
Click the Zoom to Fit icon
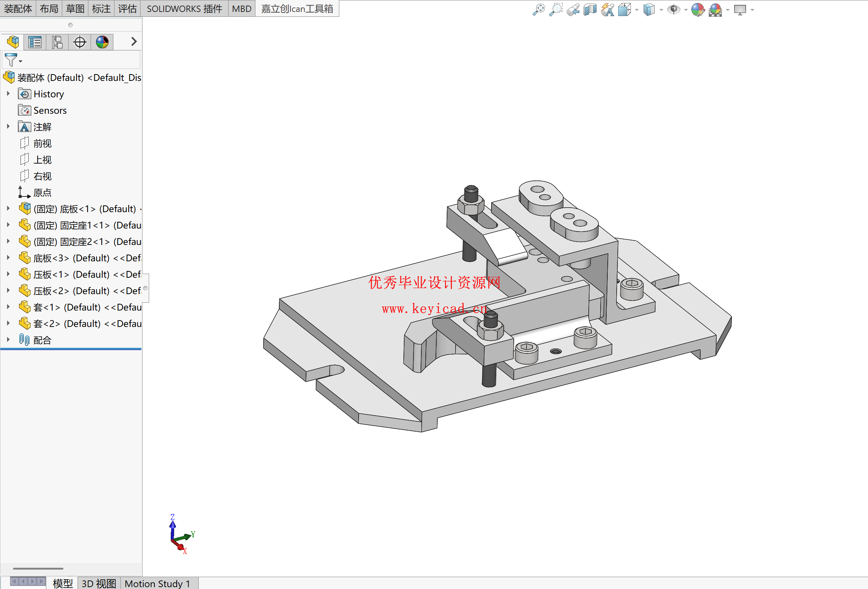(x=538, y=9)
